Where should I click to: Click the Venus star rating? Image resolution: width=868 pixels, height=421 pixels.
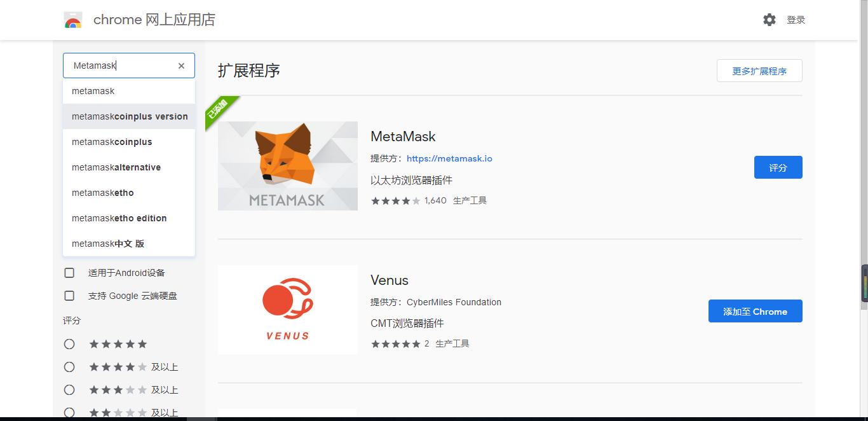[395, 343]
